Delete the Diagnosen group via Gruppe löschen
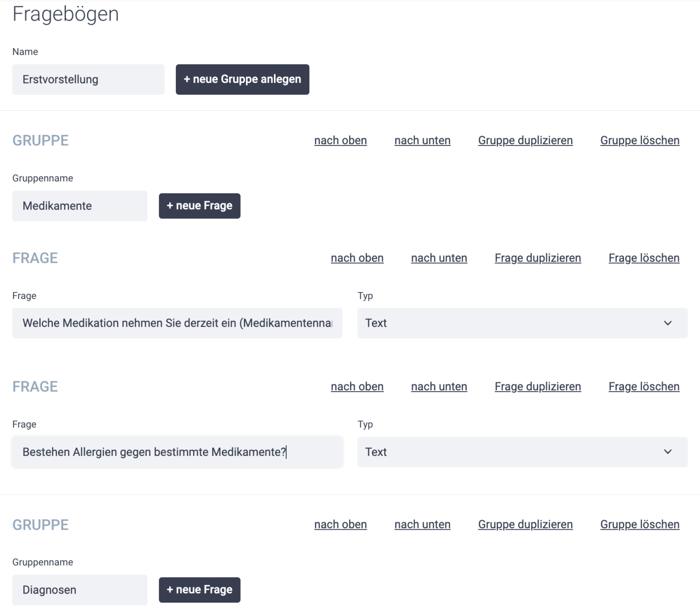 (x=639, y=524)
